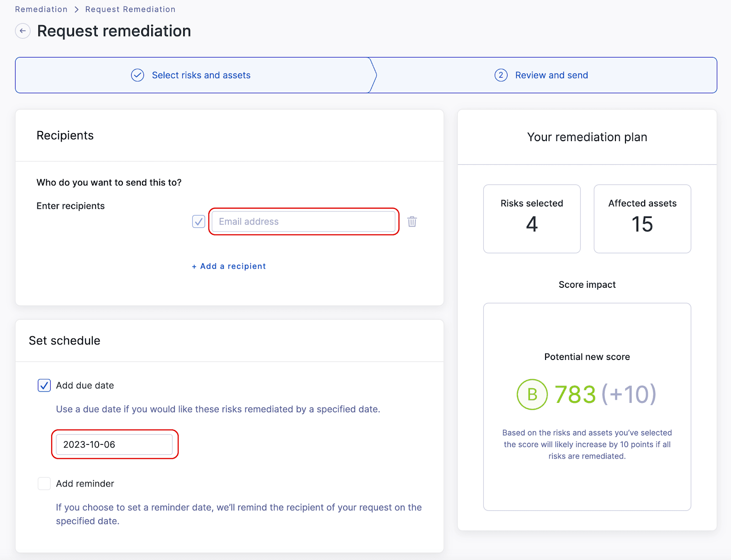Toggle the checkbox beside the Email address field

coord(199,222)
